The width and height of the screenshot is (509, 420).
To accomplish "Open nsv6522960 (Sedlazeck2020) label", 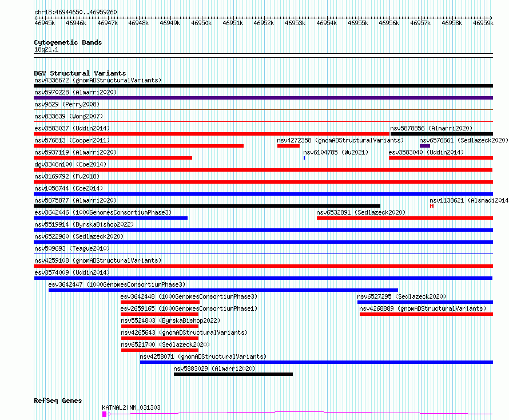I will pos(79,236).
